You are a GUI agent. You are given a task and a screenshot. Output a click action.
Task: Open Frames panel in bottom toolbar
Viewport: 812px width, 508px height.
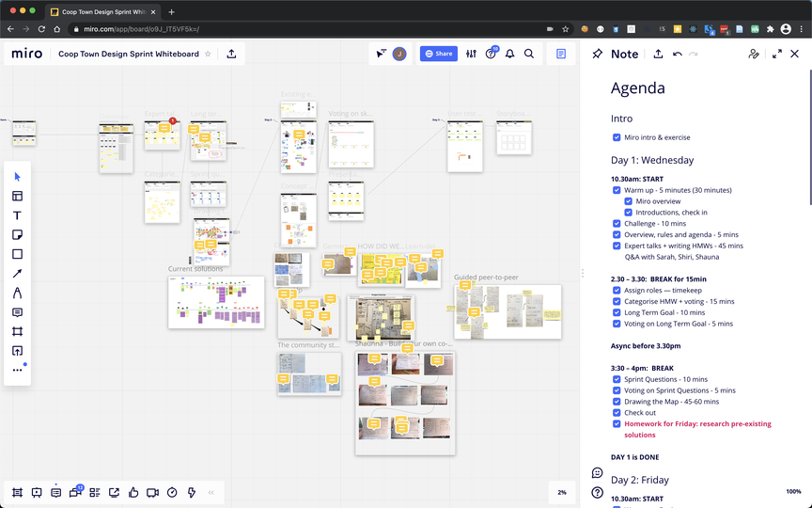point(17,492)
